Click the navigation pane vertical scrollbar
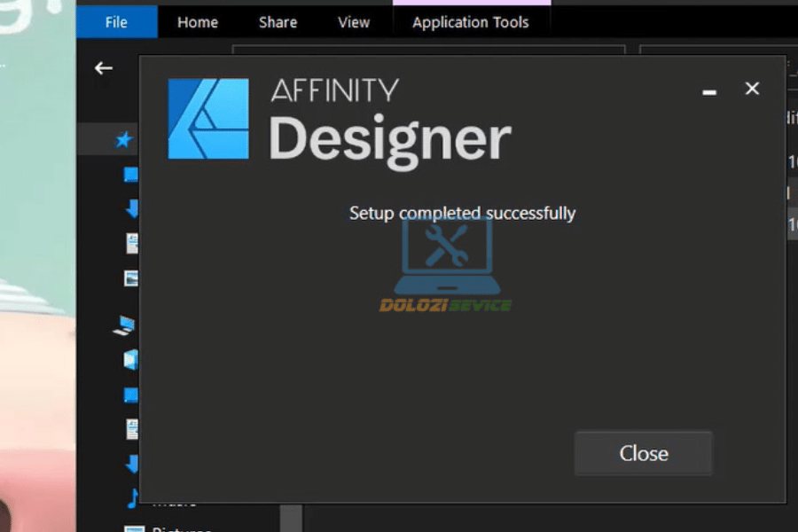This screenshot has width=798, height=532. [291, 517]
